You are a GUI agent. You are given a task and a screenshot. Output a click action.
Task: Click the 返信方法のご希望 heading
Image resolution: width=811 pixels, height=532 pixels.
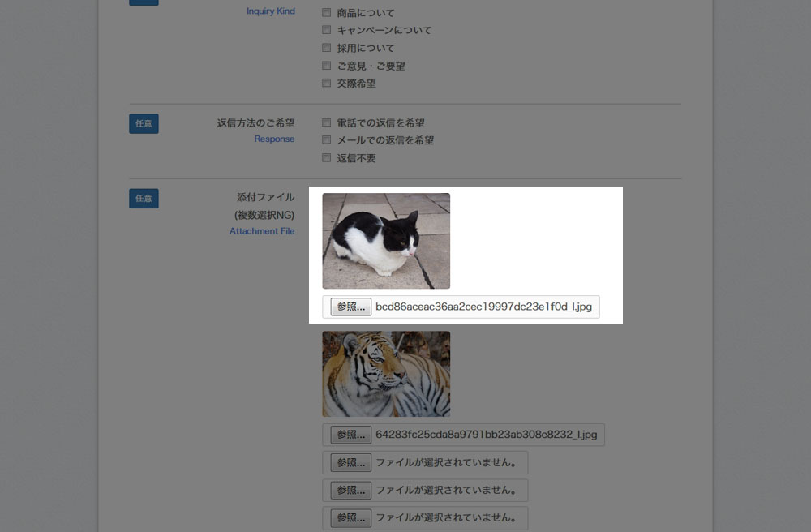[255, 123]
